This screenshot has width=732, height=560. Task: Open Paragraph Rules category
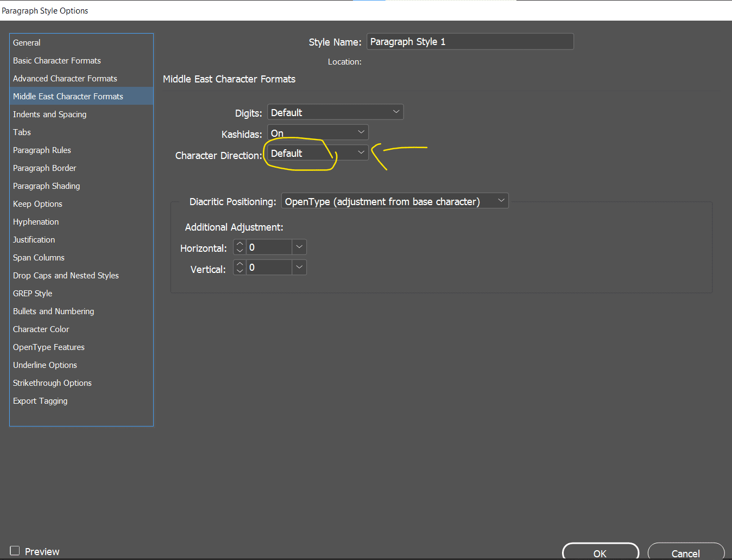tap(81, 150)
